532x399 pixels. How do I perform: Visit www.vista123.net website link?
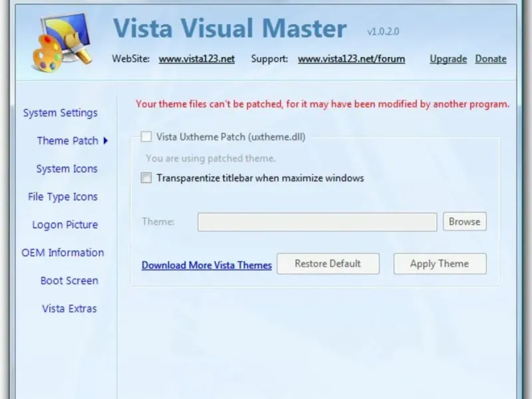tap(197, 59)
